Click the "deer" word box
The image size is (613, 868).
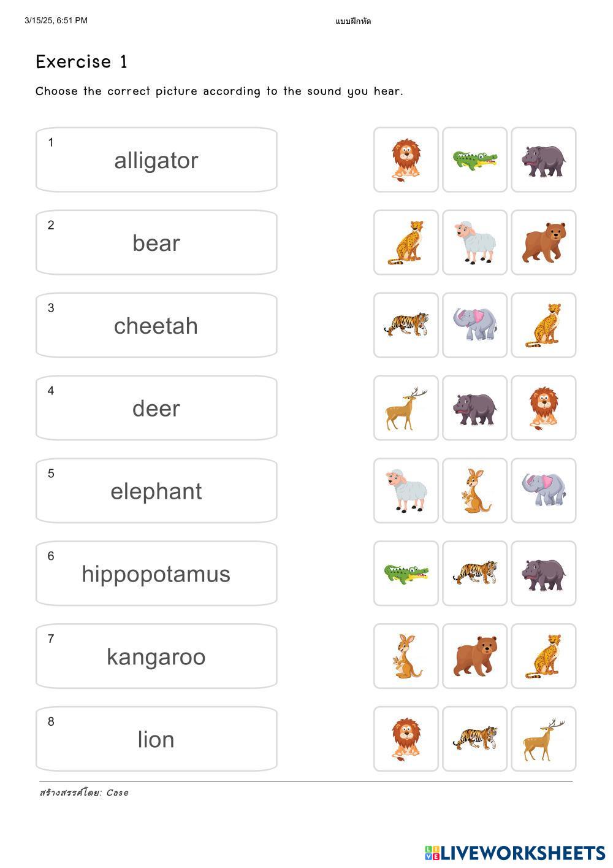coord(156,409)
